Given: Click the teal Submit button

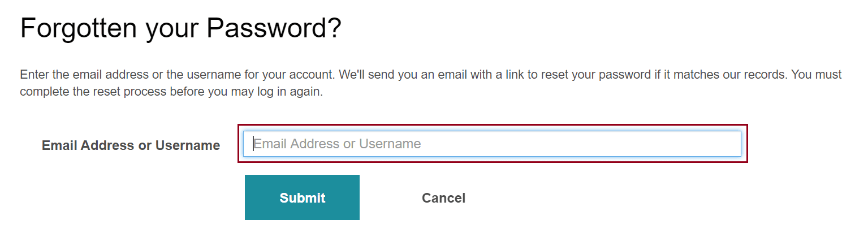Looking at the screenshot, I should [x=302, y=198].
